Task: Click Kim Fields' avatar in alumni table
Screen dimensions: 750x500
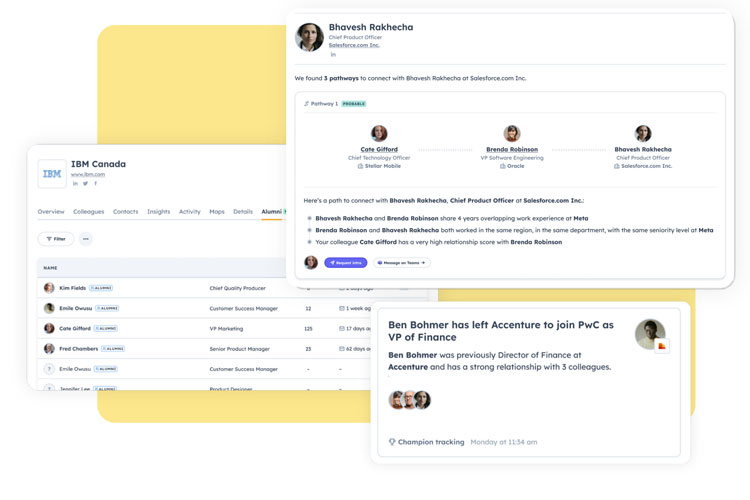Action: pyautogui.click(x=49, y=288)
